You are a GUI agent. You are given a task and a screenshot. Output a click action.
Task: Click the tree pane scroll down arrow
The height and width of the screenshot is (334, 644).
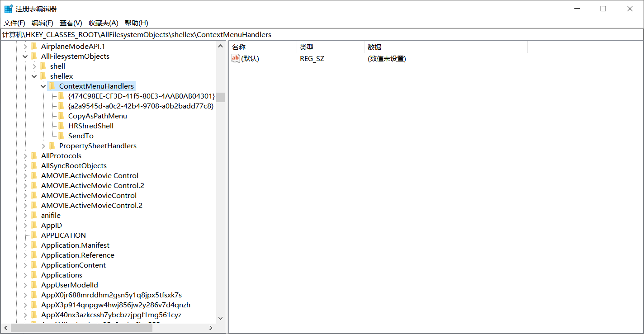click(220, 318)
